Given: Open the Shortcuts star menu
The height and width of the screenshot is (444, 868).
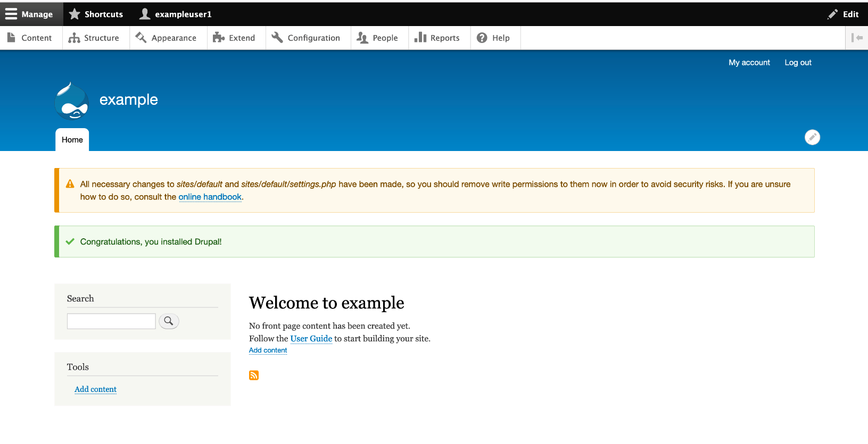Looking at the screenshot, I should [x=96, y=14].
